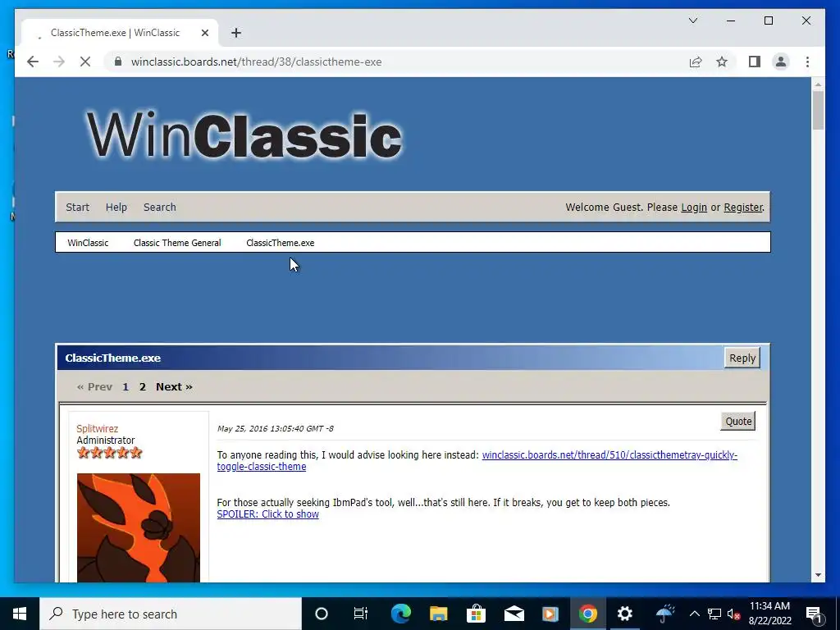Click the Login link
840x630 pixels.
tap(694, 208)
